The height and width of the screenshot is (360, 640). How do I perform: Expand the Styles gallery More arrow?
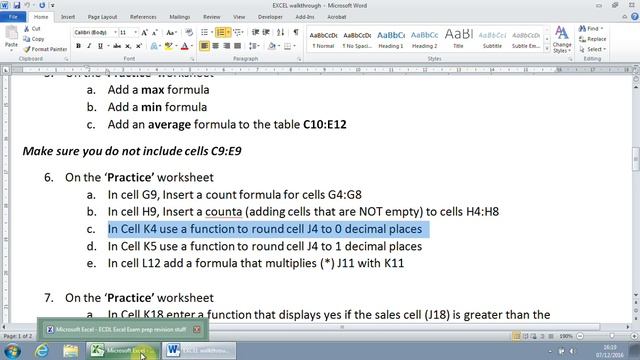tap(547, 49)
